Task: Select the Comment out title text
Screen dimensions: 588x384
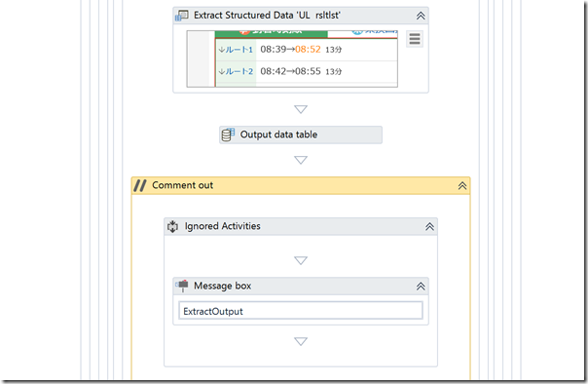Action: click(183, 185)
